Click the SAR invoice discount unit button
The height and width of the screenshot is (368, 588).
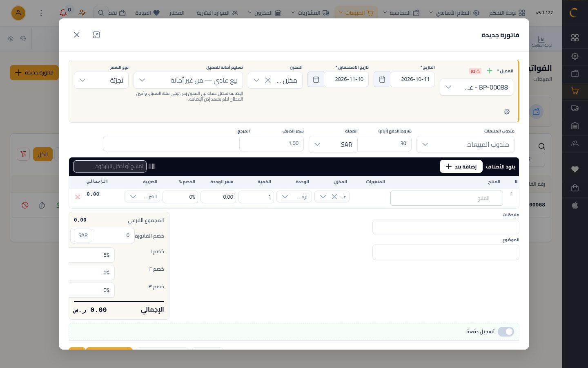point(83,236)
